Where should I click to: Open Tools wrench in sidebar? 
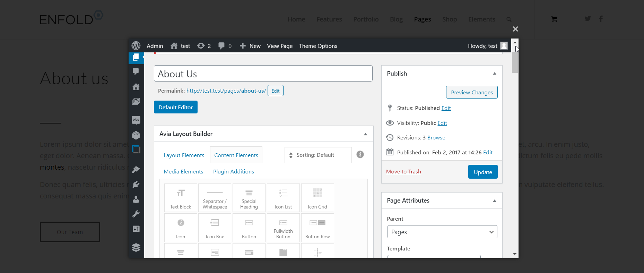[x=136, y=214]
